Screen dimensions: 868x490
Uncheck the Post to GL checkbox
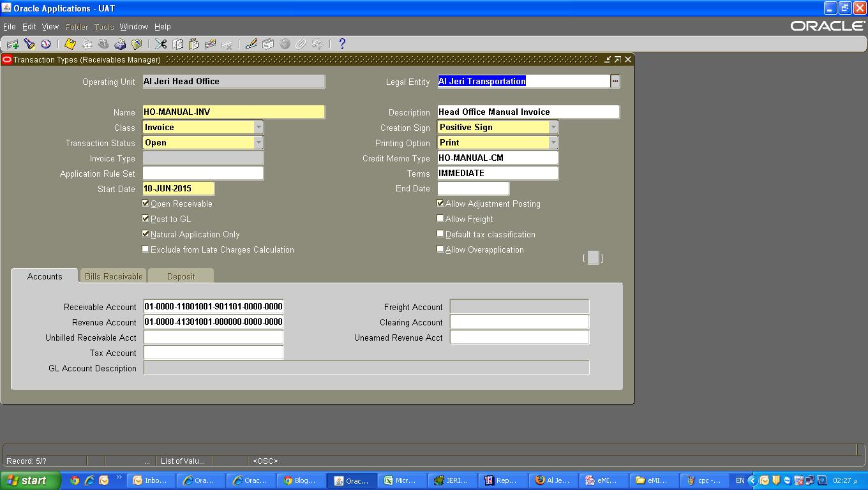point(146,218)
